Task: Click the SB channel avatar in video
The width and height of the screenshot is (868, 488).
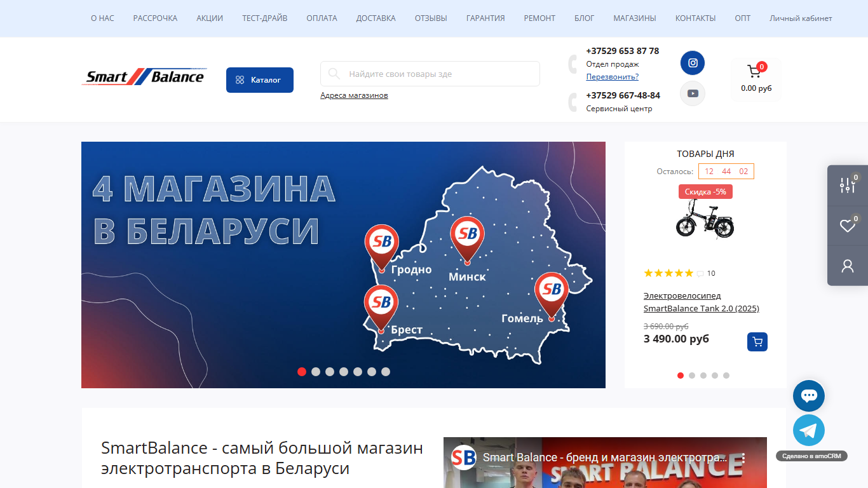Action: [x=464, y=457]
